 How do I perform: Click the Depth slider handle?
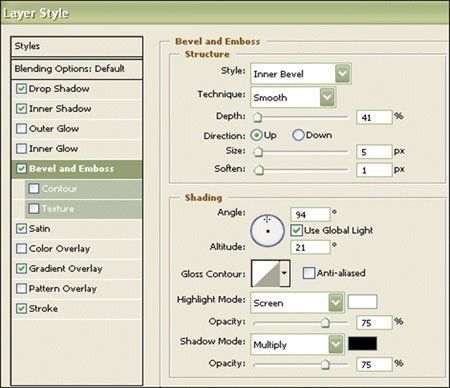tap(257, 117)
